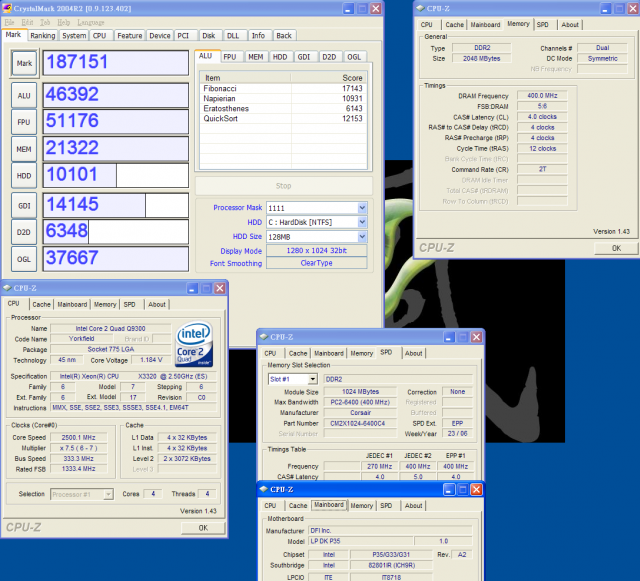Viewport: 640px width, 581px height.
Task: Show GDI results tab in score panel
Action: (304, 57)
